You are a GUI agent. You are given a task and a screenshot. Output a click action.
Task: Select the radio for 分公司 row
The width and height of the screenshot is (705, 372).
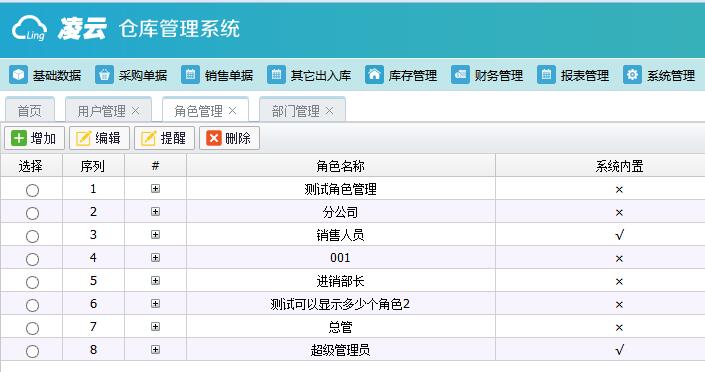pos(32,213)
